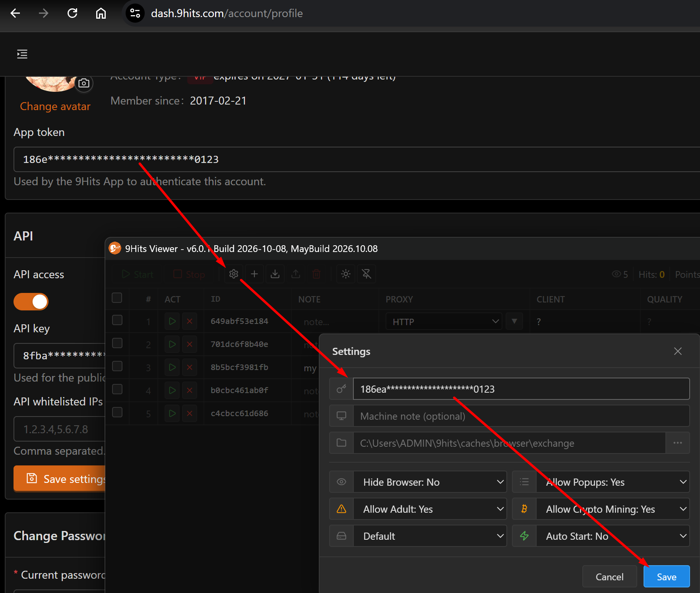700x593 pixels.
Task: Close the Settings dialog with X
Action: click(678, 351)
